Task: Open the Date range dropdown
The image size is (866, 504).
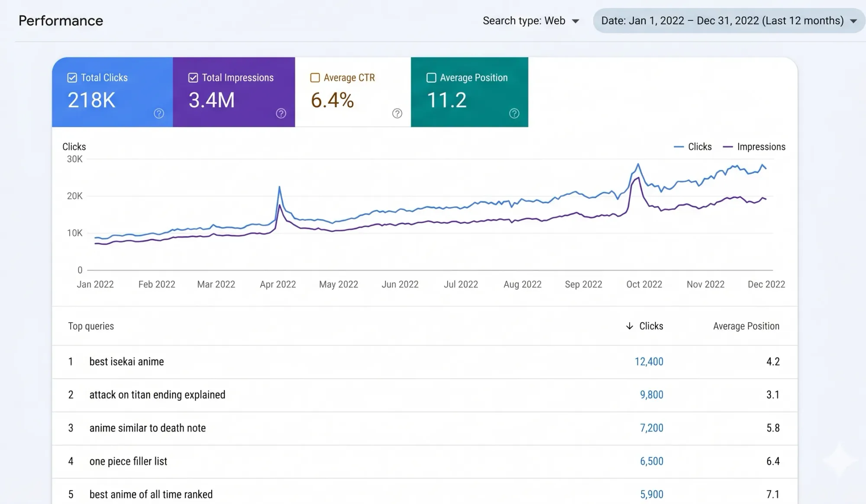Action: (x=729, y=21)
